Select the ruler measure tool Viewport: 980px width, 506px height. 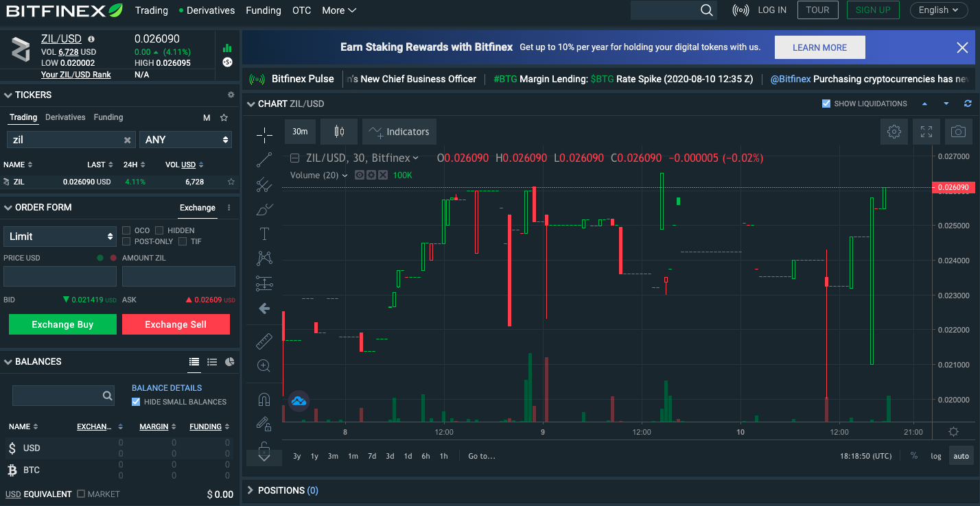(264, 341)
